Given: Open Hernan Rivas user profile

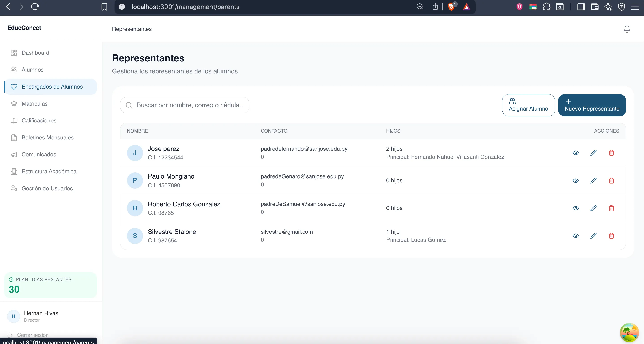Looking at the screenshot, I should tap(41, 316).
